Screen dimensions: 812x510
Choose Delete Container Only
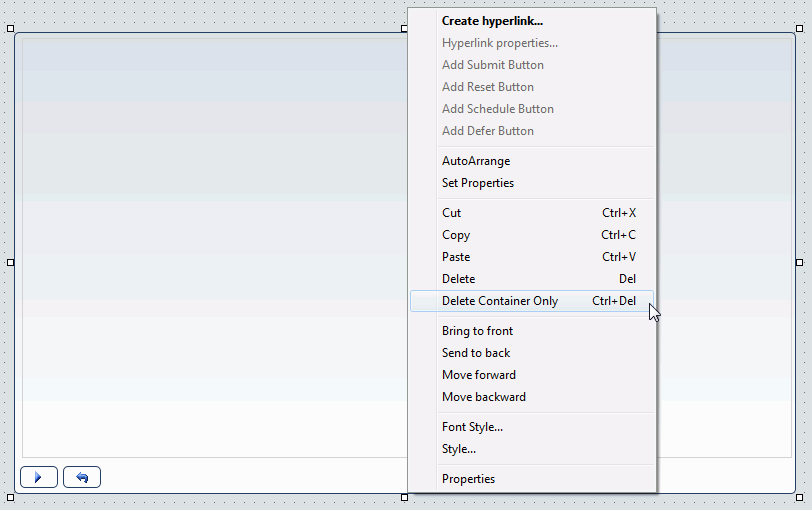click(x=532, y=301)
